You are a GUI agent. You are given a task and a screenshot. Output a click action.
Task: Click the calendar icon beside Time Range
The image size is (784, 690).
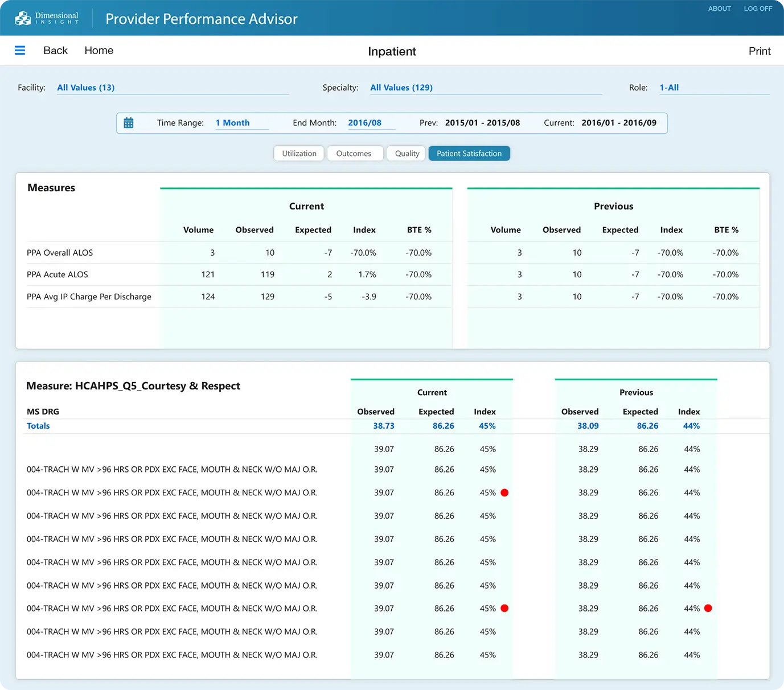click(129, 123)
